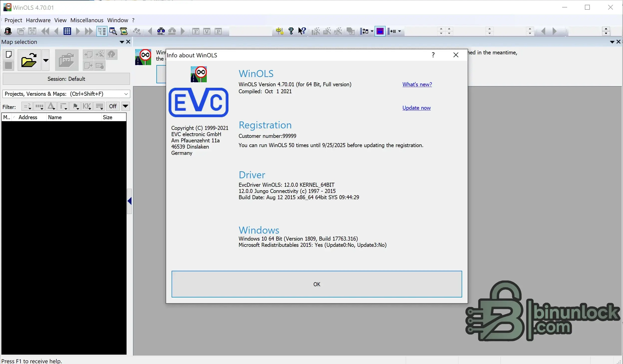This screenshot has height=364, width=623.
Task: Toggle the filter Off button
Action: pos(113,106)
